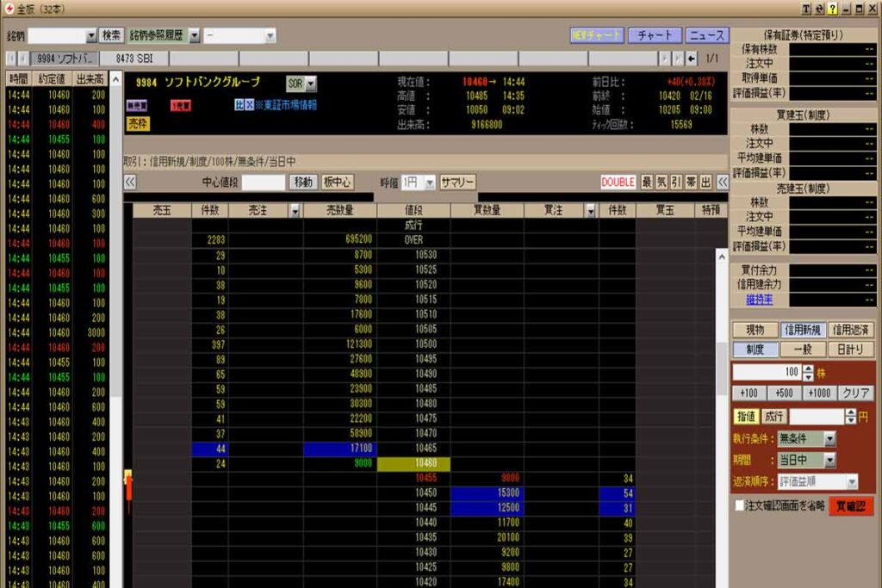
Task: Open the 期間 dropdown showing 当日中
Action: [805, 461]
